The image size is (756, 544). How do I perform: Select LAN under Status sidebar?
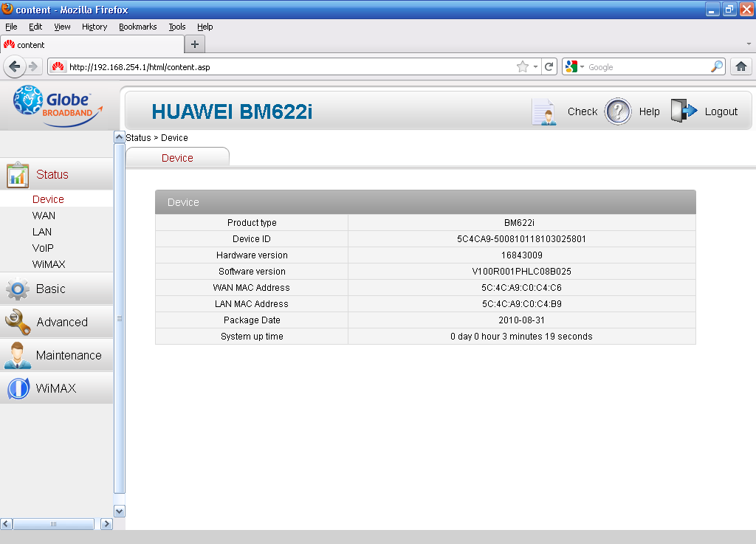(42, 232)
